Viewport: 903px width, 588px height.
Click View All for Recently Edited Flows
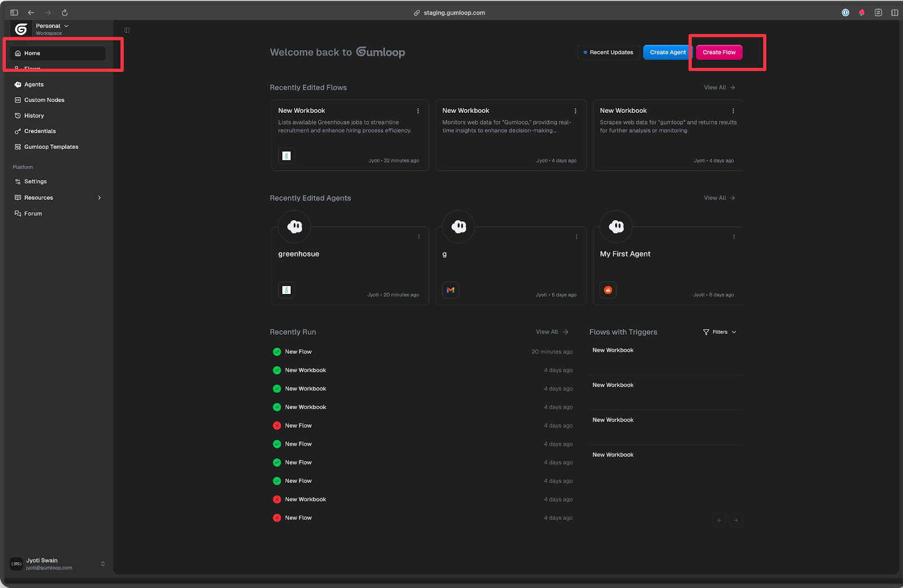719,87
